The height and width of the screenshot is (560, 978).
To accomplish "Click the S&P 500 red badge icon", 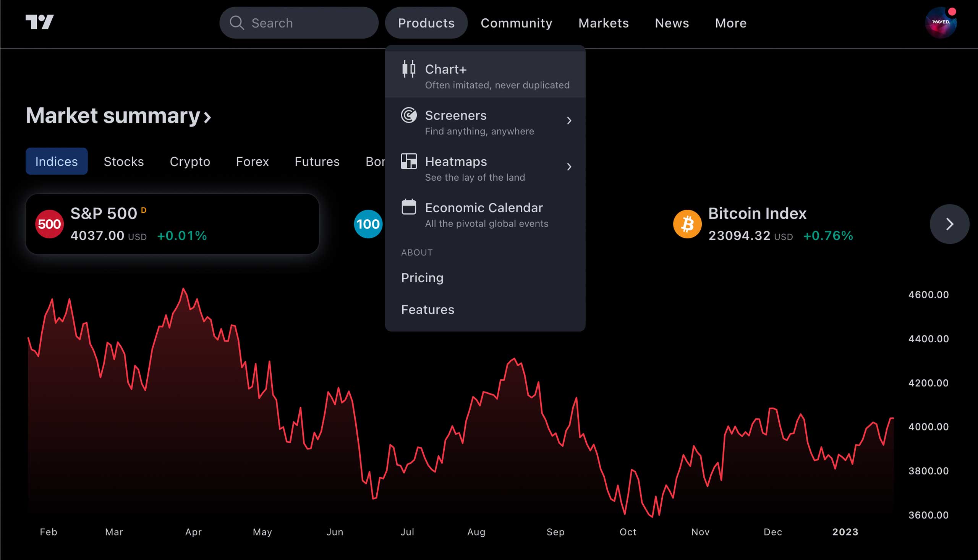I will 49,224.
